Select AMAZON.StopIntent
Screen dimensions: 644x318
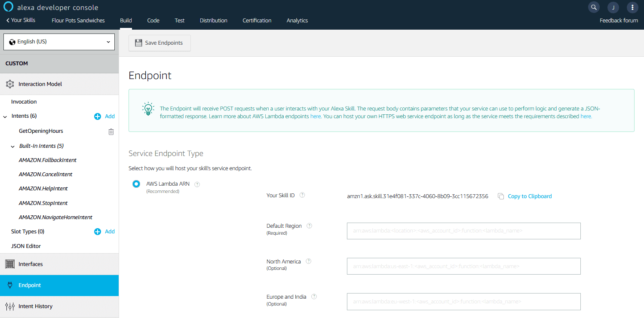pyautogui.click(x=43, y=203)
